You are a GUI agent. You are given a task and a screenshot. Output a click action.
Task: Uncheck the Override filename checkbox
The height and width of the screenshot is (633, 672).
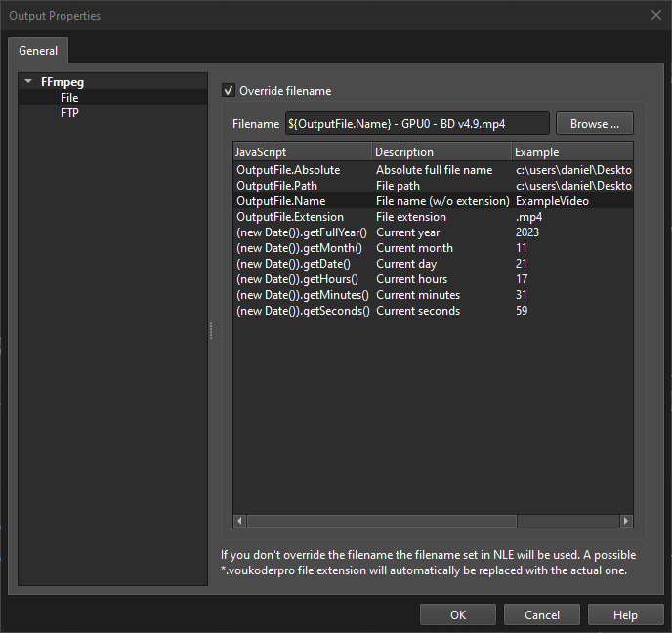point(229,91)
